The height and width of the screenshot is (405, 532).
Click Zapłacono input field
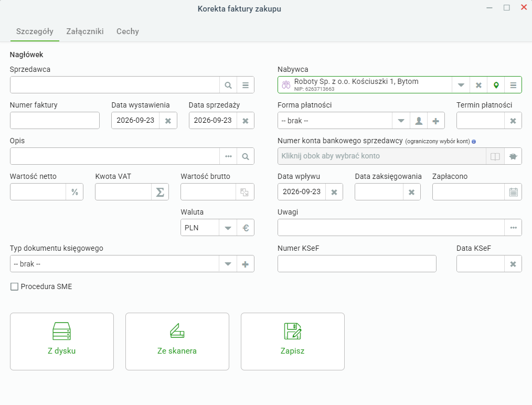tap(469, 192)
